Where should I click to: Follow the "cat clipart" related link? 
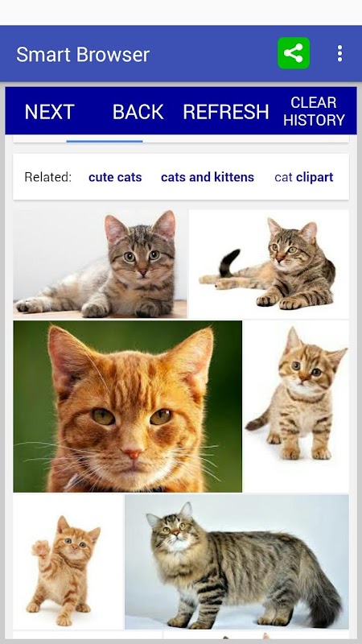[x=304, y=177]
